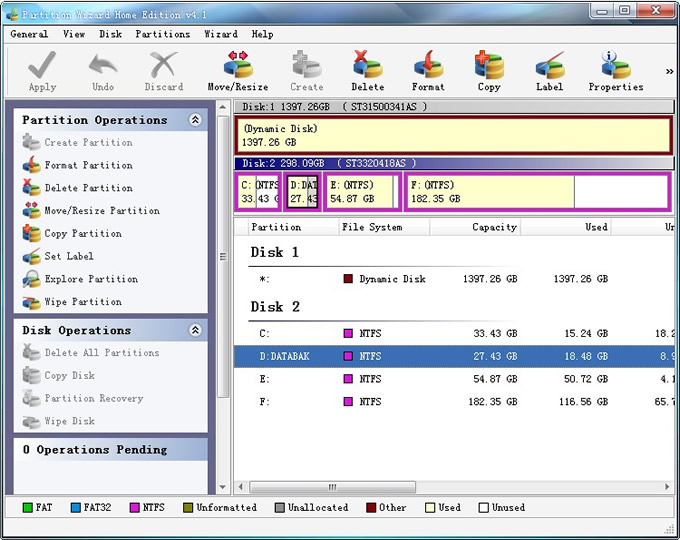The width and height of the screenshot is (680, 540).
Task: Click the Copy Disk icon
Action: (31, 375)
